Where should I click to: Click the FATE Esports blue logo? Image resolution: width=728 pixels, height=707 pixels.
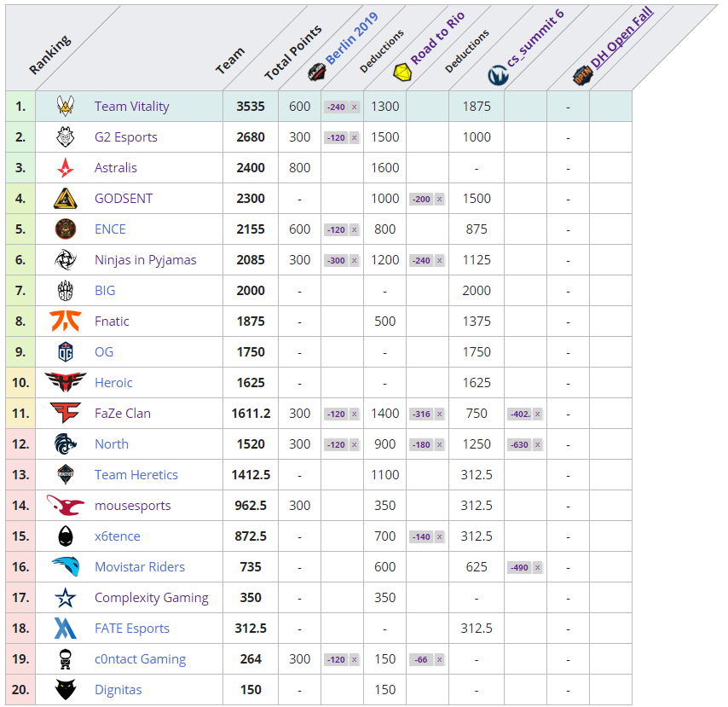(x=66, y=628)
